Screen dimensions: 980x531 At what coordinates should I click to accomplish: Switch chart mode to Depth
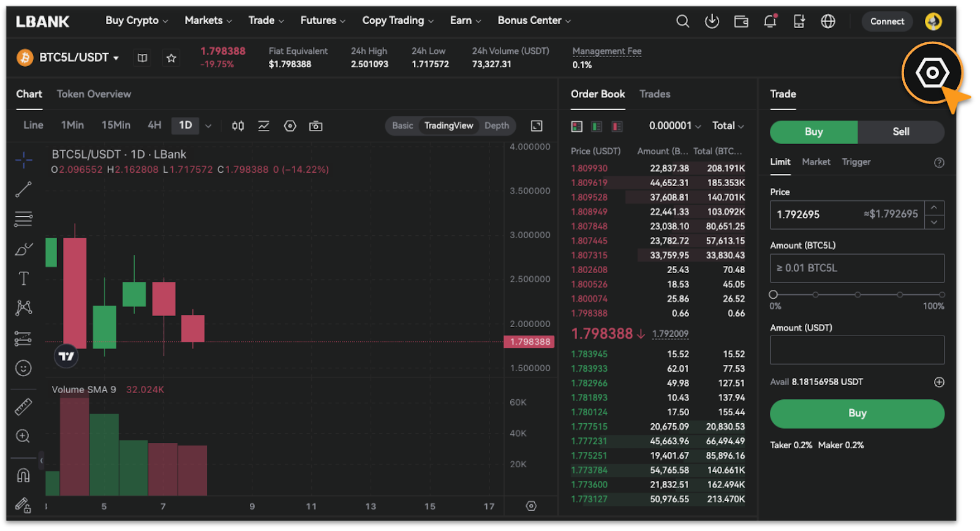click(497, 126)
